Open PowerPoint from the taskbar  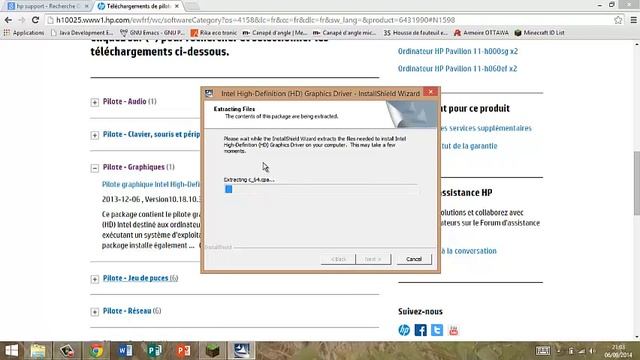(184, 351)
